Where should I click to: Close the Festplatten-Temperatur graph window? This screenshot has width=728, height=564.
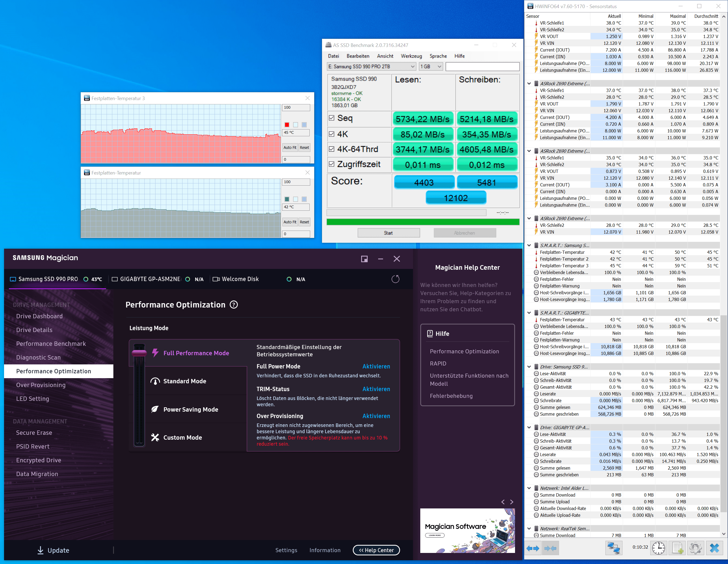point(308,173)
